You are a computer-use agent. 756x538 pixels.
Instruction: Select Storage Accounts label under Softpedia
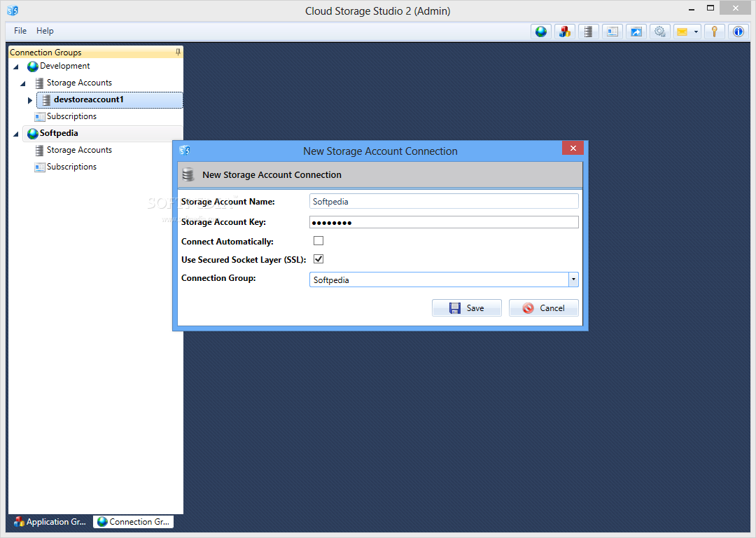tap(79, 150)
